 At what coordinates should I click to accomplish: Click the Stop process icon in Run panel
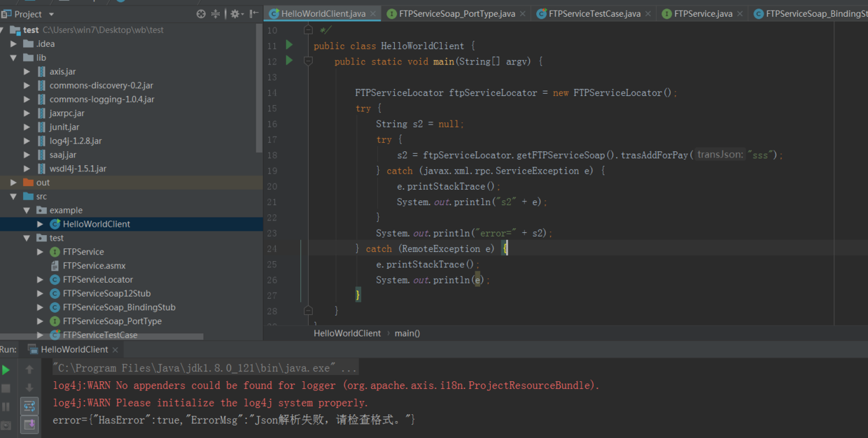tap(6, 388)
